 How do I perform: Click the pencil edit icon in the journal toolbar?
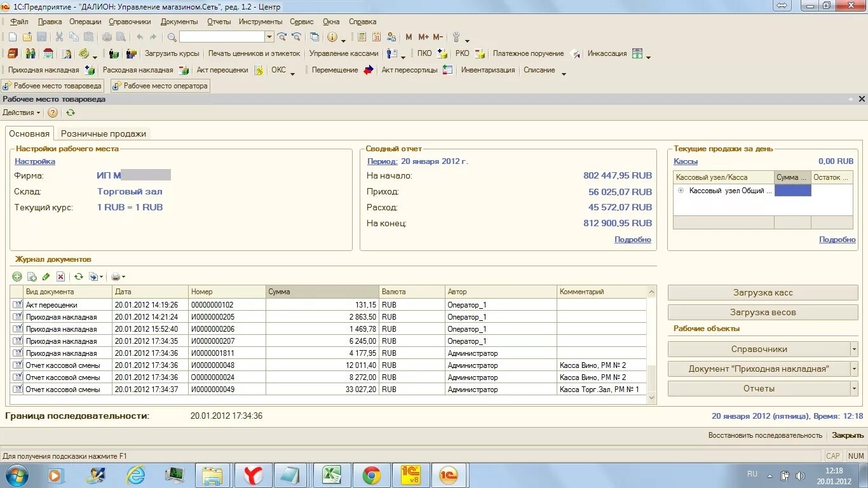pyautogui.click(x=46, y=276)
